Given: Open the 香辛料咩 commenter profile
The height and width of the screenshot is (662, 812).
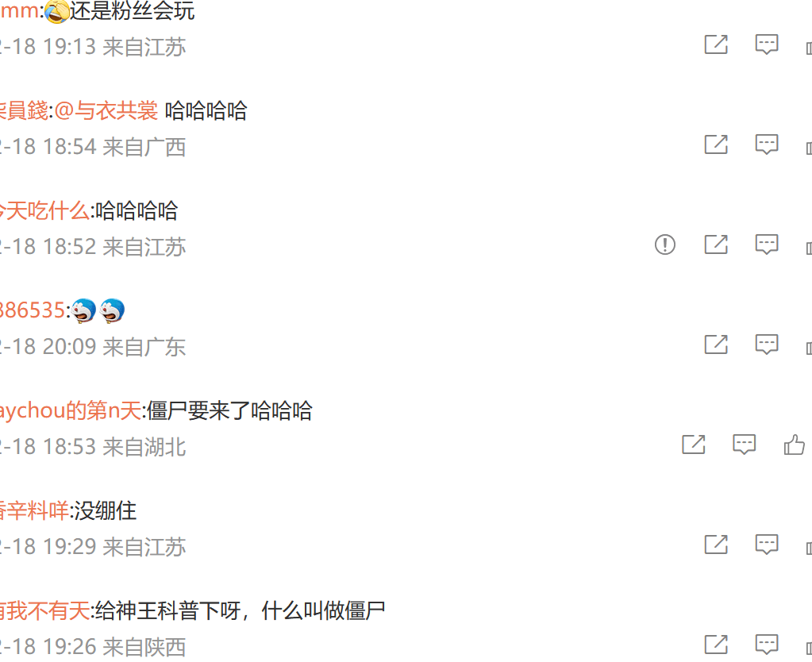Looking at the screenshot, I should (34, 510).
